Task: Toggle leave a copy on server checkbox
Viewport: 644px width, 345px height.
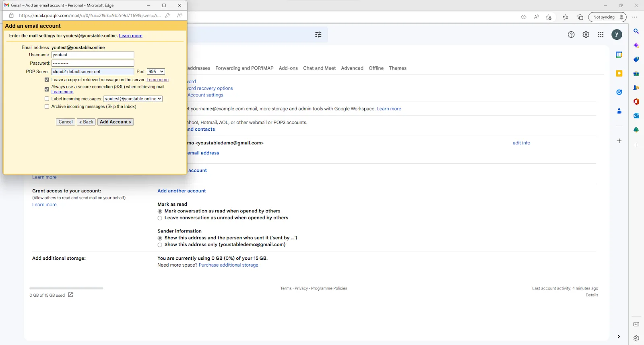Action: [47, 80]
